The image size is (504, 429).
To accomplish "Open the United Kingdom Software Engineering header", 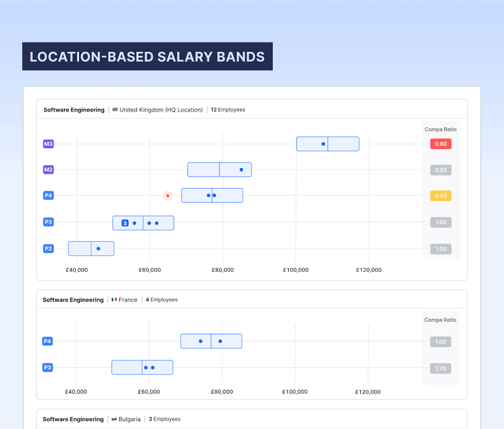I will [x=74, y=110].
